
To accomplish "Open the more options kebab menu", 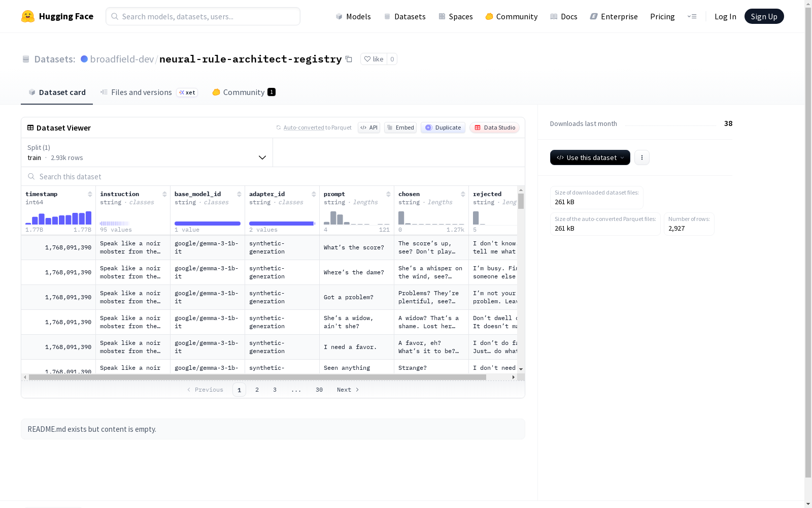I will click(x=642, y=157).
